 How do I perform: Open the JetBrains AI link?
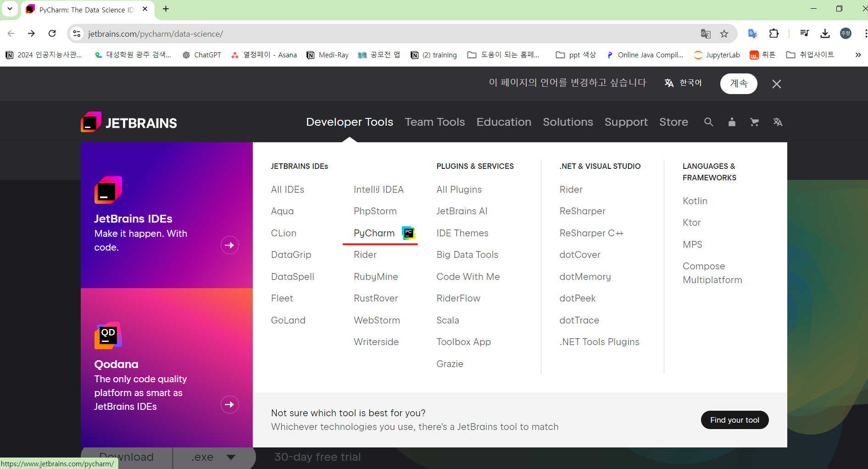pos(462,211)
